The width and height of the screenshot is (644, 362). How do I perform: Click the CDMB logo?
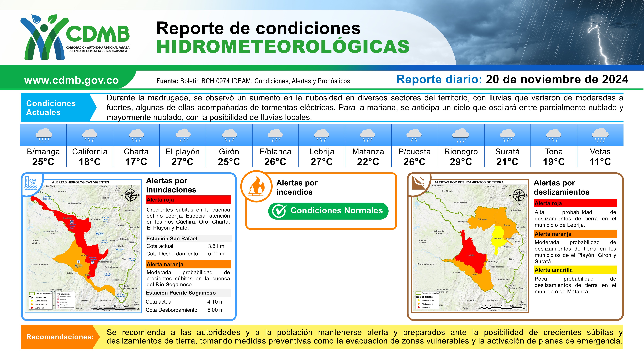[75, 37]
